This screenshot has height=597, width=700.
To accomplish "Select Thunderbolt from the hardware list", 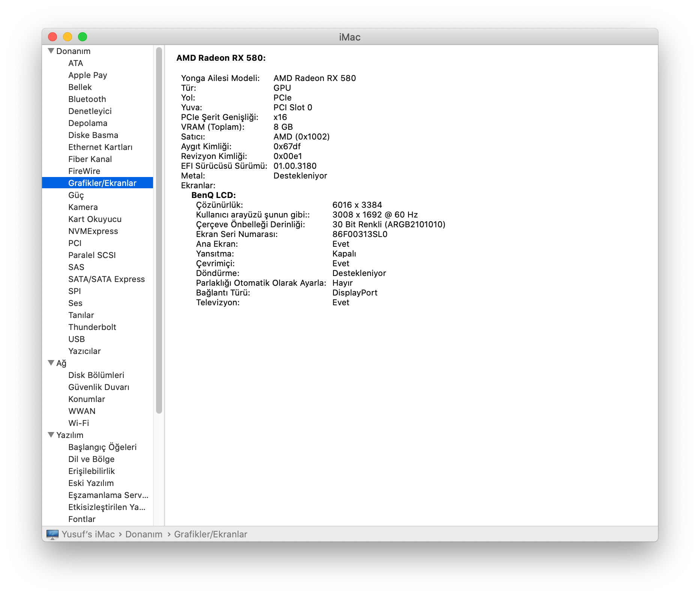I will (x=92, y=327).
